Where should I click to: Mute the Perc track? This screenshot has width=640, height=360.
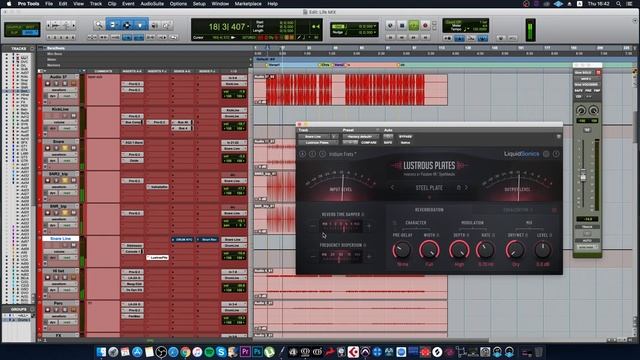tap(73, 309)
